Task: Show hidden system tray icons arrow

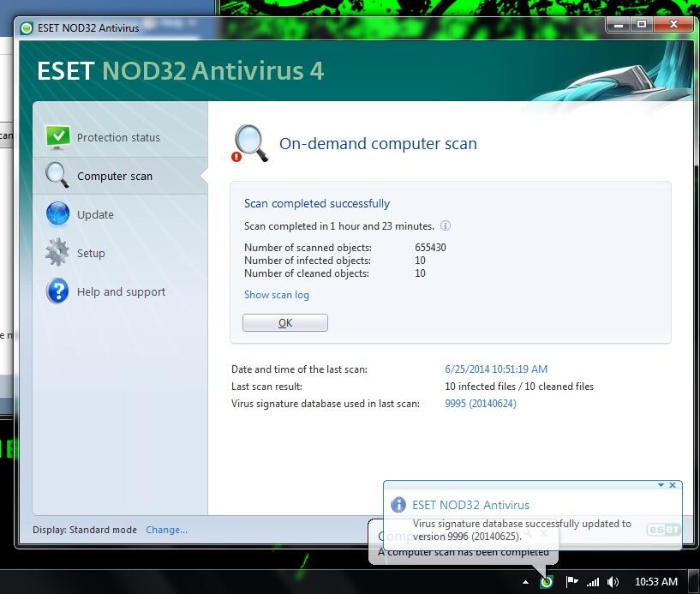Action: pos(525,582)
